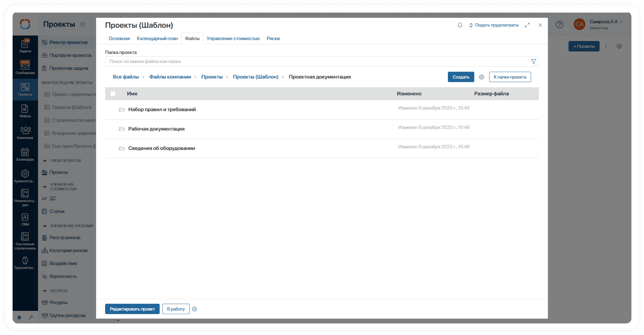Click the Создать button
This screenshot has width=644, height=335.
pyautogui.click(x=461, y=77)
